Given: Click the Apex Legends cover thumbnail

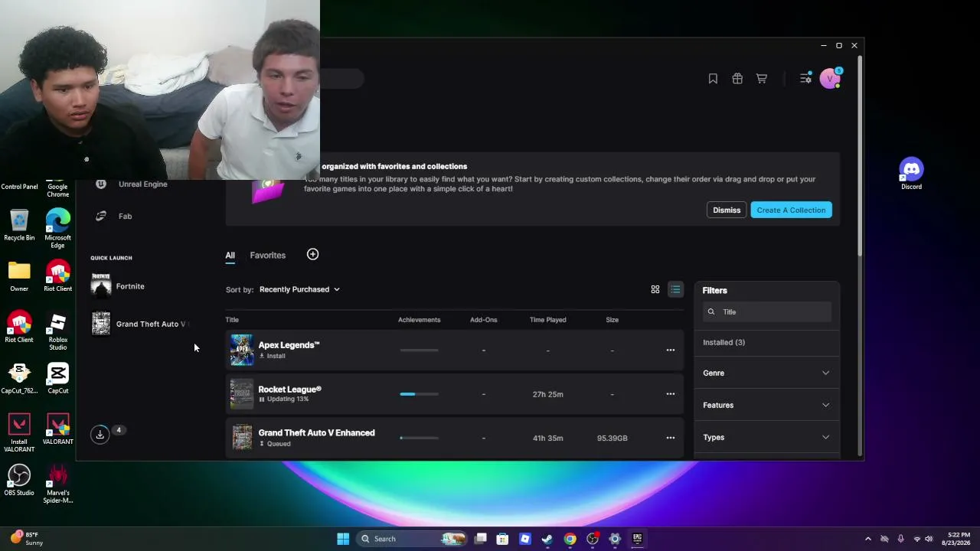Looking at the screenshot, I should tap(242, 350).
